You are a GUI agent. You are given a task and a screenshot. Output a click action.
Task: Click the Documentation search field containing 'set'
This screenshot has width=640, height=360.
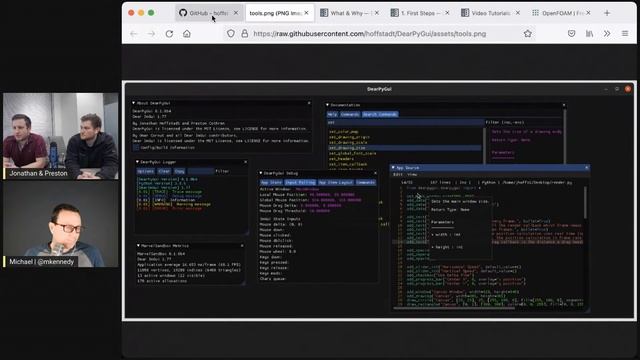[x=405, y=122]
